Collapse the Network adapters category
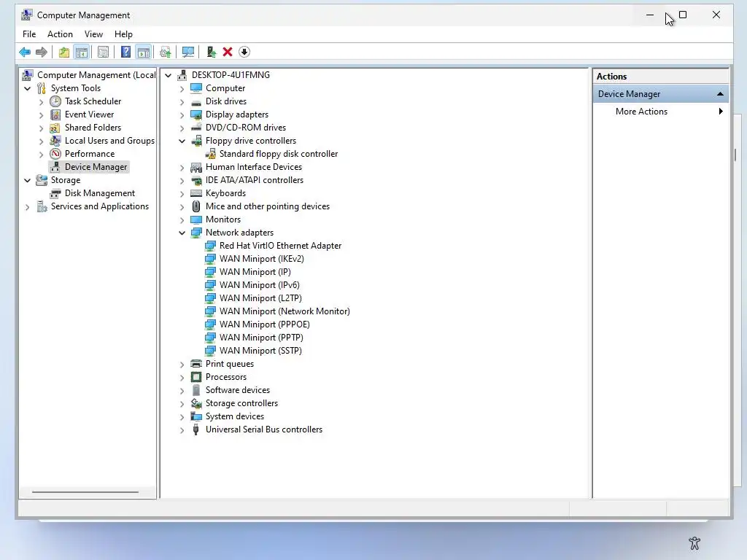 pos(182,233)
